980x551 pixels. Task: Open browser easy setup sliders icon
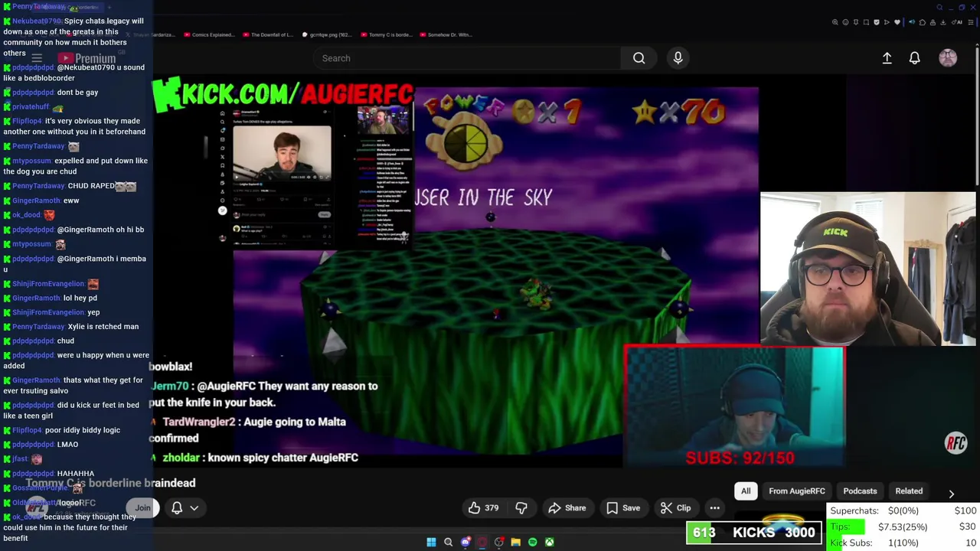pyautogui.click(x=971, y=22)
